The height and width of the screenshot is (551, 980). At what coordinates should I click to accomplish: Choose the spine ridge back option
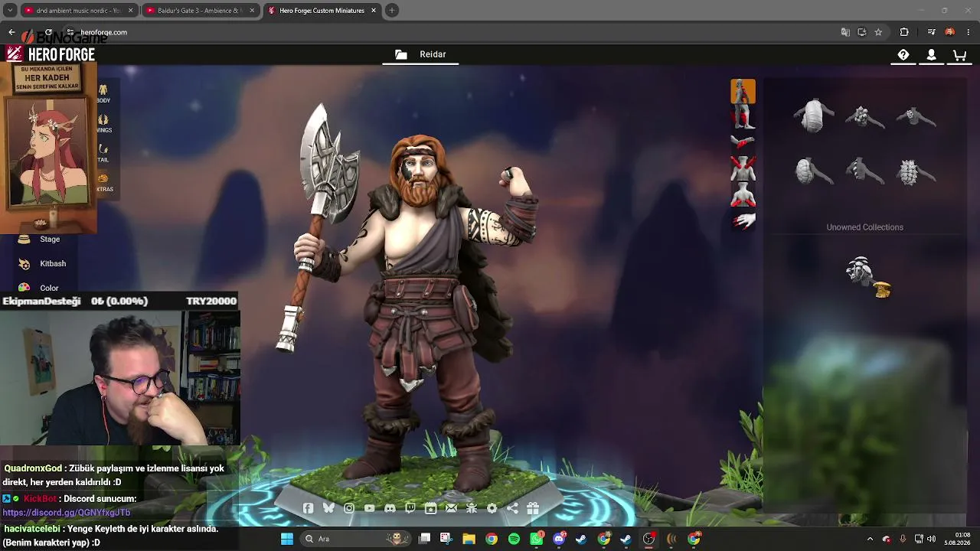pyautogui.click(x=864, y=171)
